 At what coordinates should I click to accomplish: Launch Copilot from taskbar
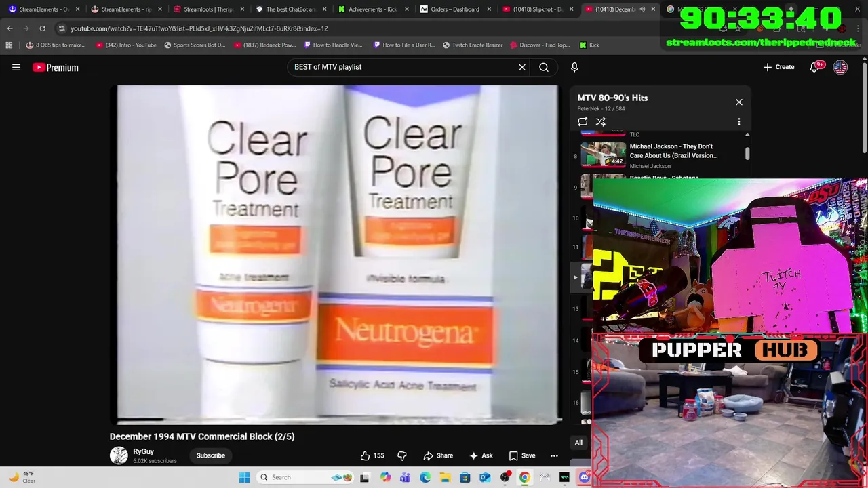point(385,477)
